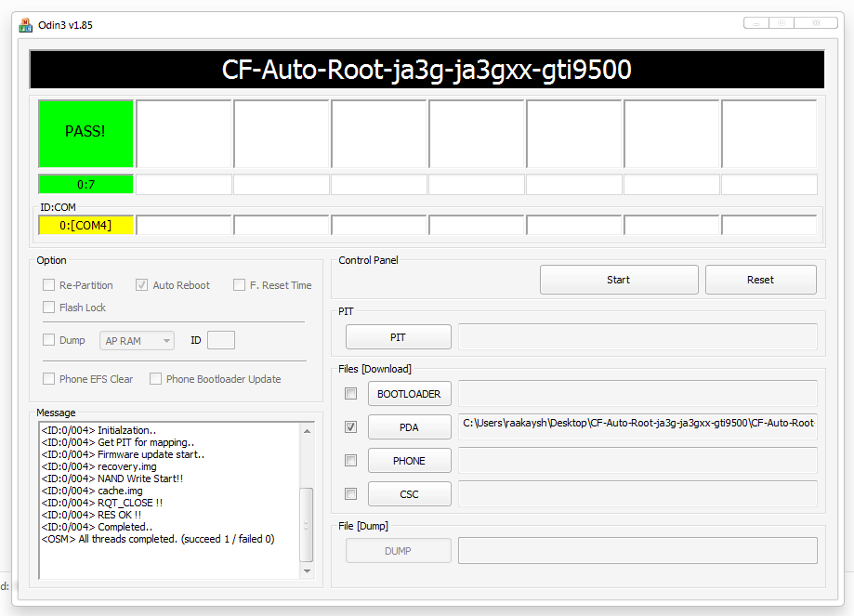Click the Dump ID input field

221,340
